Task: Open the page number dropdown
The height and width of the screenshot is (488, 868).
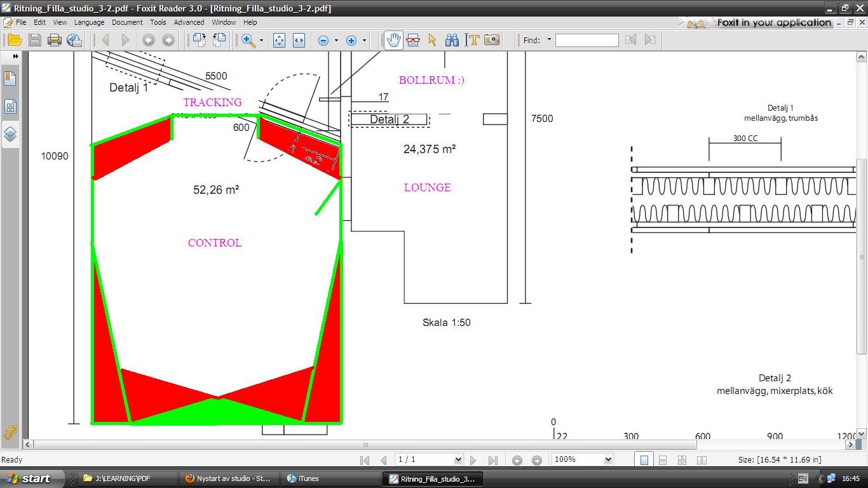Action: (458, 459)
